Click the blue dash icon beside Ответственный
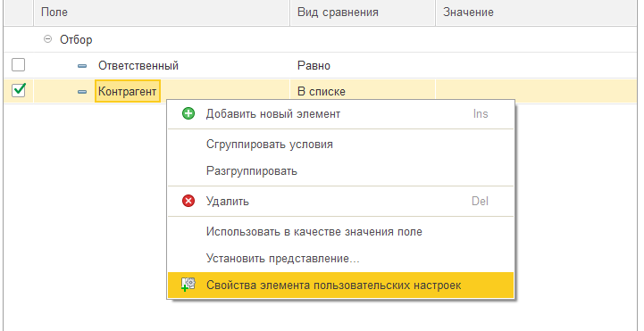644x331 pixels. coord(82,66)
